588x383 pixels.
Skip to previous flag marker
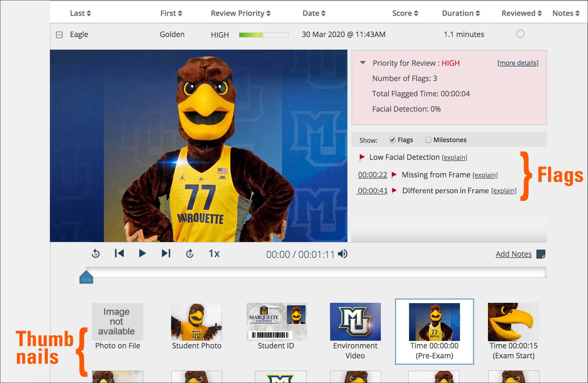[x=119, y=253]
